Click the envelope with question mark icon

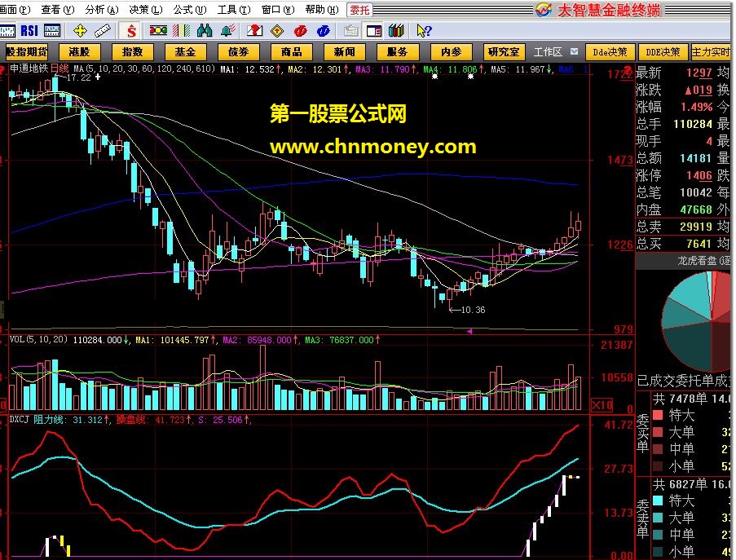pyautogui.click(x=254, y=31)
